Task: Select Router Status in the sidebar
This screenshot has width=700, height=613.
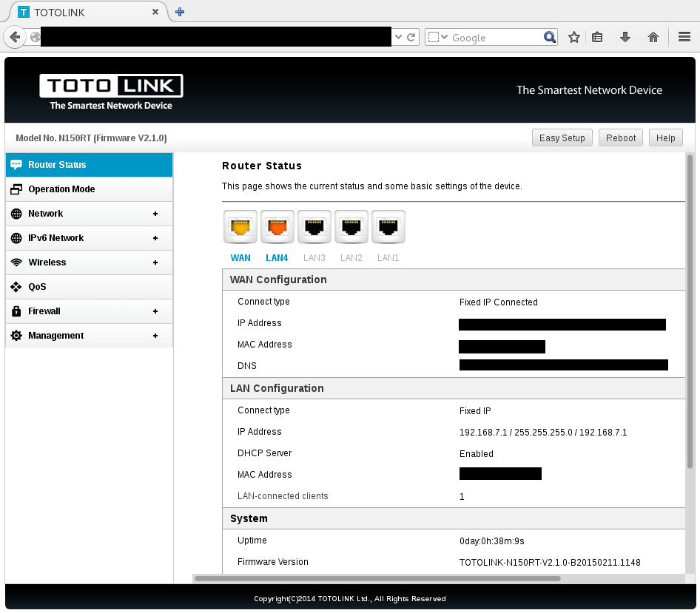Action: point(90,165)
